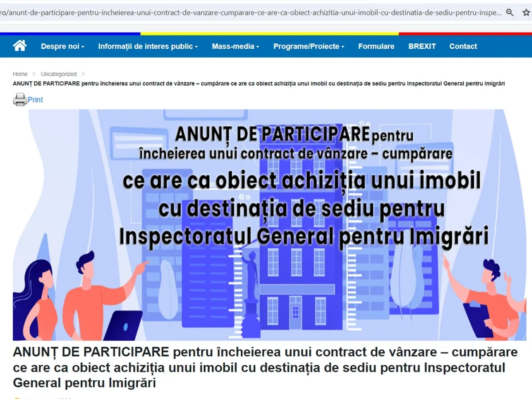Screen dimensions: 532x399
Task: Expand the Mass-media menu
Action: pos(235,46)
